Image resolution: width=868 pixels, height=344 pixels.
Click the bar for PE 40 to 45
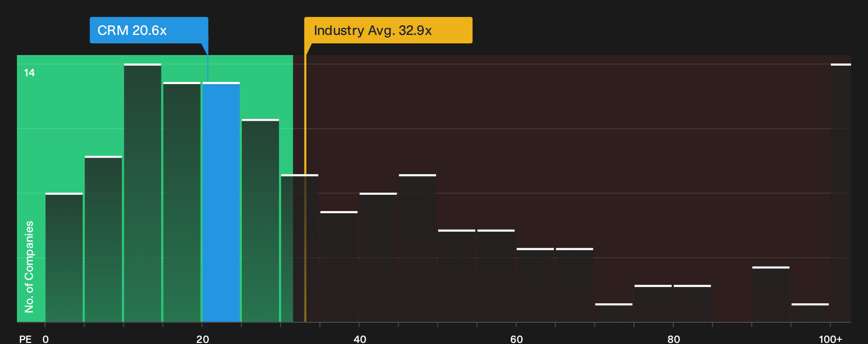pos(378,258)
